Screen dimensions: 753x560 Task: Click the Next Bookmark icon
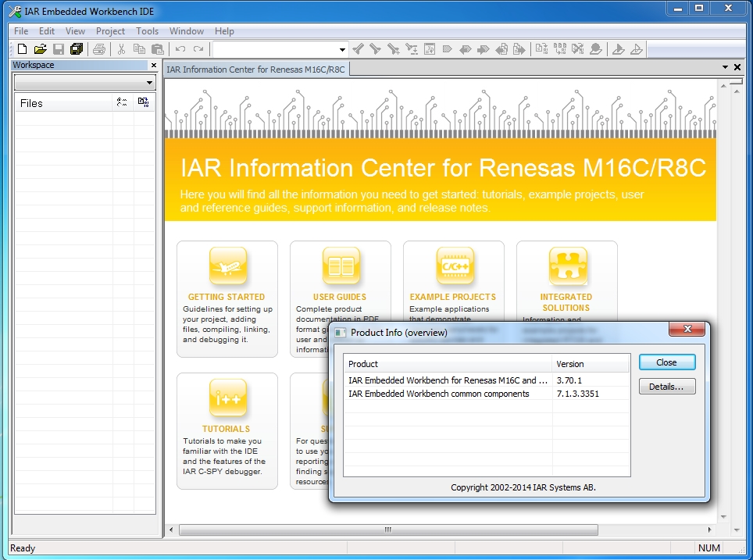tap(483, 49)
